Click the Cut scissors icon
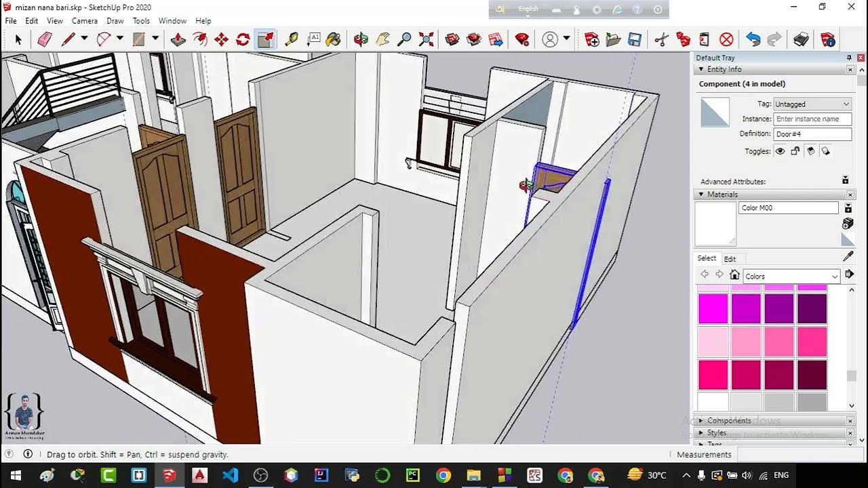The image size is (868, 488). point(661,39)
